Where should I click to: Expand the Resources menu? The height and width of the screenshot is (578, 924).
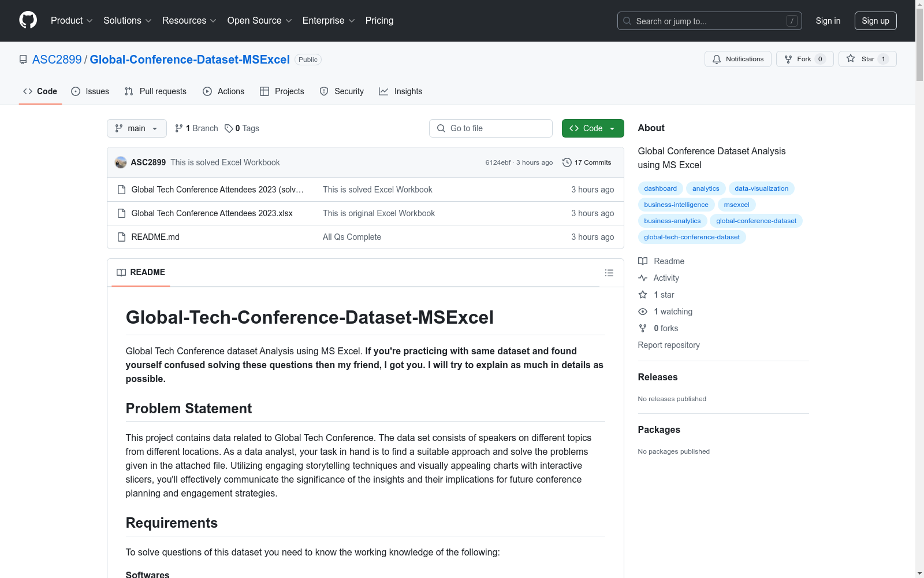189,21
